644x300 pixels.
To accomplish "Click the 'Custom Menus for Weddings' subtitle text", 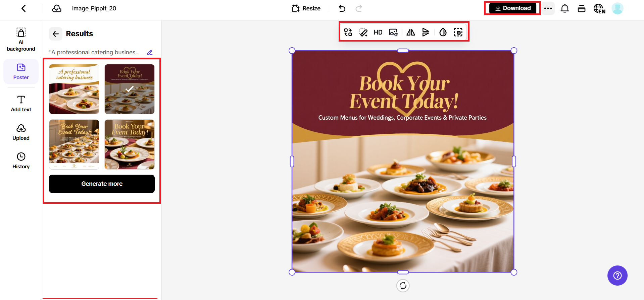I will 402,118.
